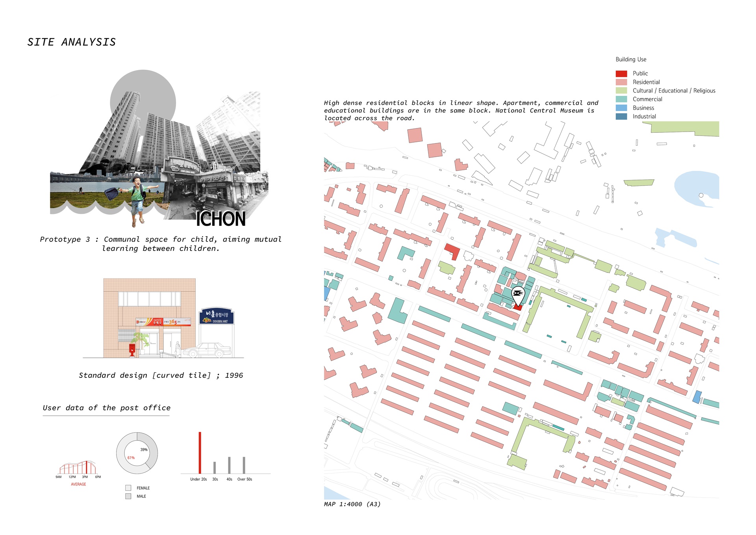
Task: Click the hourly AVERAGE usage chart
Action: coord(78,468)
